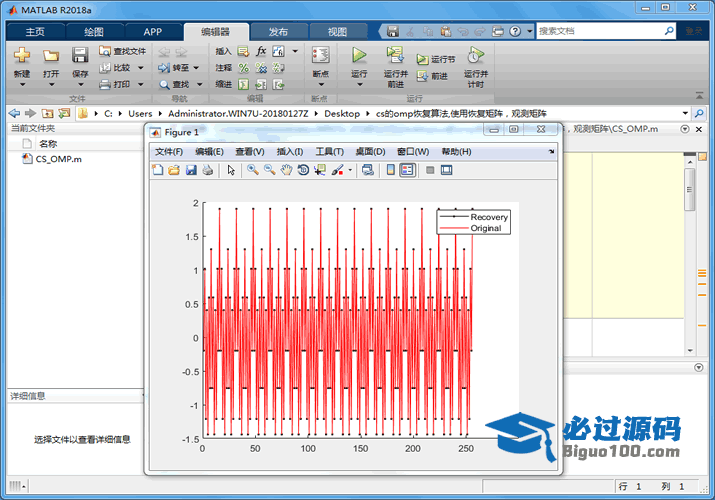715x500 pixels.
Task: Toggle the Pan hand tool
Action: click(286, 170)
